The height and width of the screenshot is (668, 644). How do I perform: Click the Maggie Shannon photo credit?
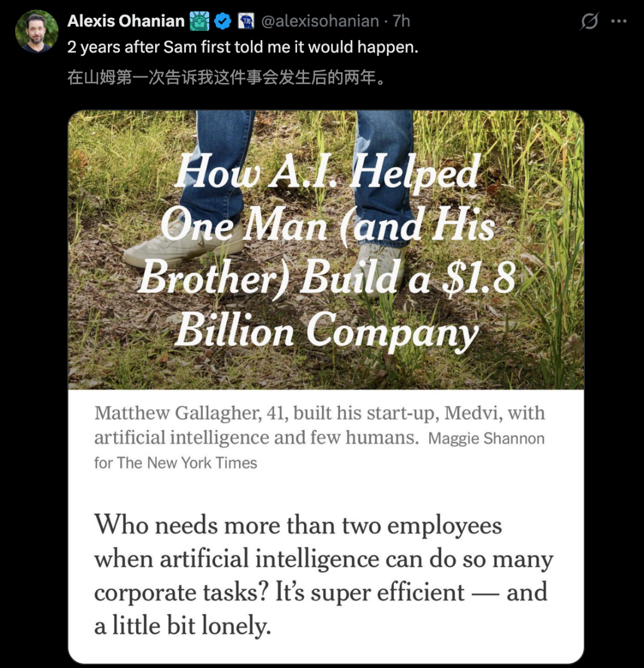[x=486, y=439]
